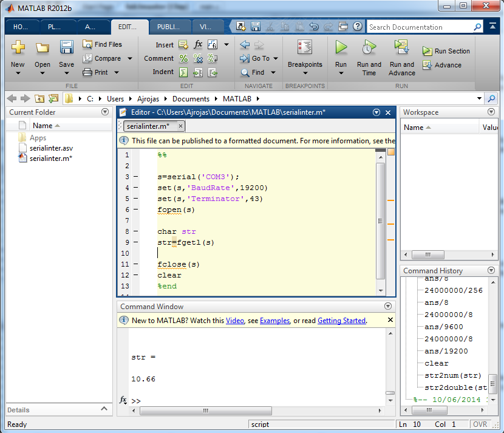Open the Getting Started link
Image resolution: width=504 pixels, height=433 pixels.
tap(341, 321)
